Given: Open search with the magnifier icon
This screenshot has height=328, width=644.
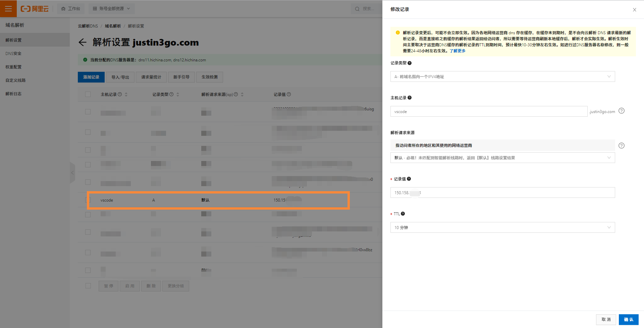Looking at the screenshot, I should click(357, 9).
